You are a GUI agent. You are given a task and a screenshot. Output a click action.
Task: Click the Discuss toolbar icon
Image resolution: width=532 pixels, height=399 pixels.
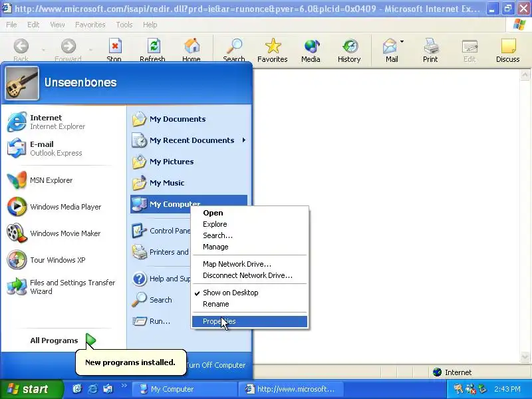pyautogui.click(x=508, y=47)
